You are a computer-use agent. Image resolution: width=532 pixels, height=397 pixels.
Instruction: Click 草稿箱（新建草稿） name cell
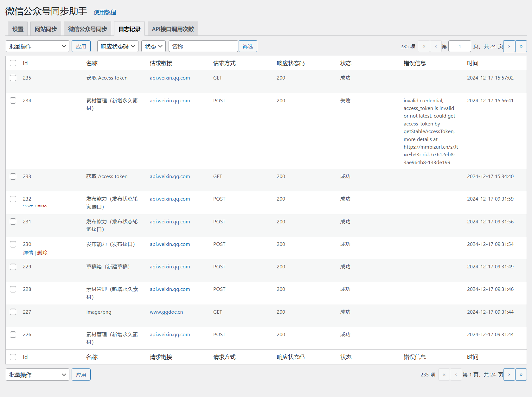[x=108, y=267]
